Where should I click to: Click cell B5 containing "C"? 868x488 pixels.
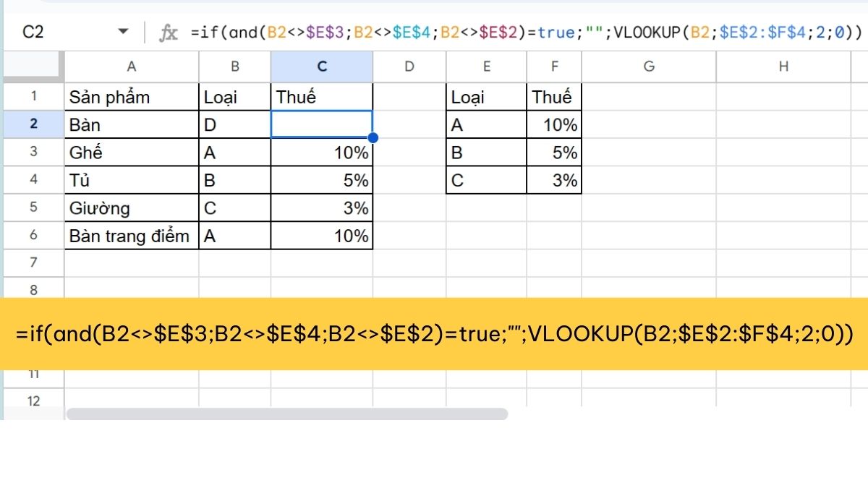(235, 208)
